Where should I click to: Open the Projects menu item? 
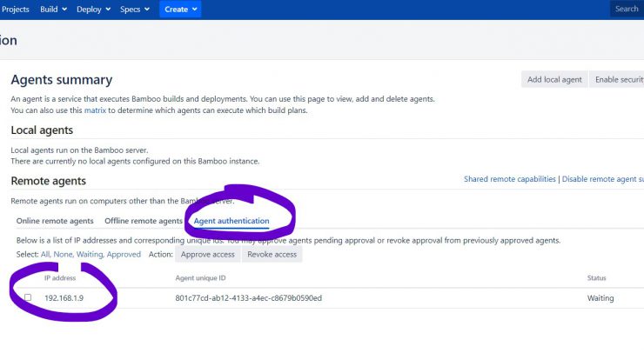point(15,9)
